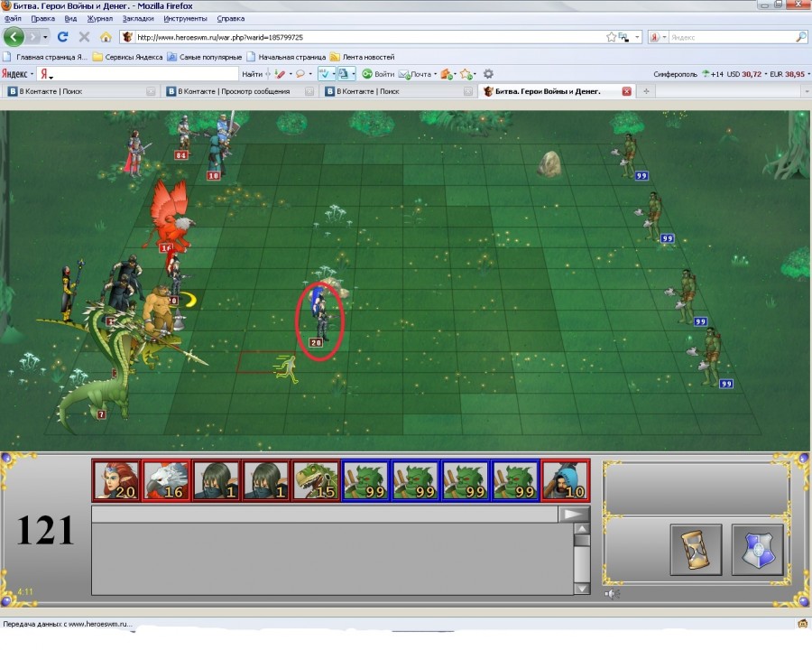Image resolution: width=812 pixels, height=650 pixels.
Task: Click the shield defend button
Action: (x=757, y=550)
